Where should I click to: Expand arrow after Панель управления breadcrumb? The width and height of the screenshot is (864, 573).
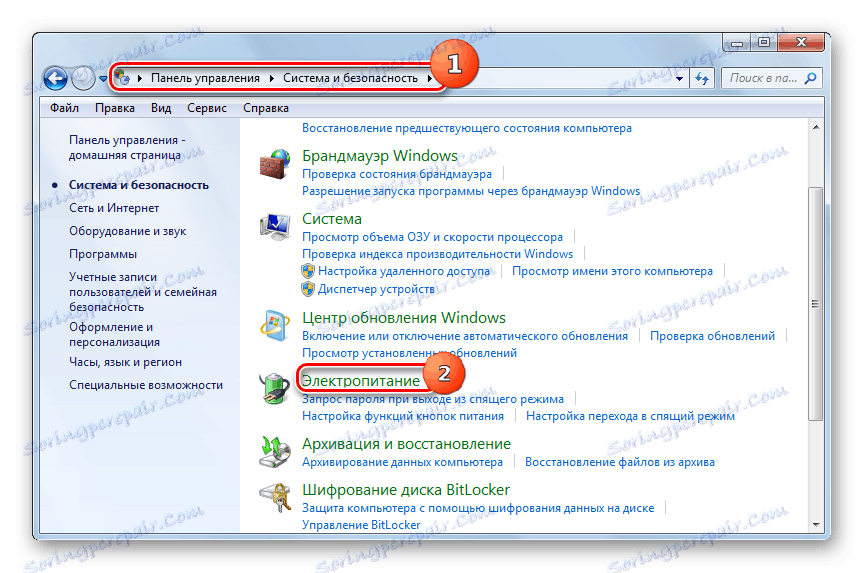[272, 78]
